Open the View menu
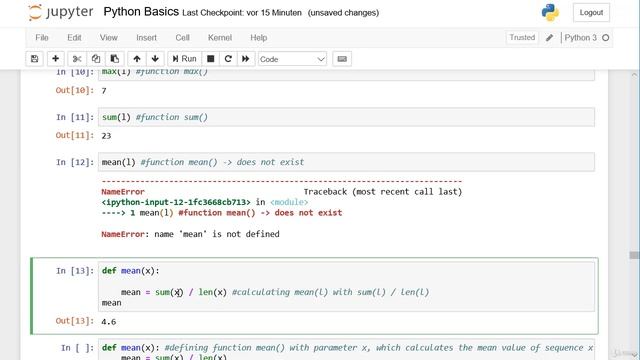This screenshot has height=360, width=640. [x=109, y=38]
